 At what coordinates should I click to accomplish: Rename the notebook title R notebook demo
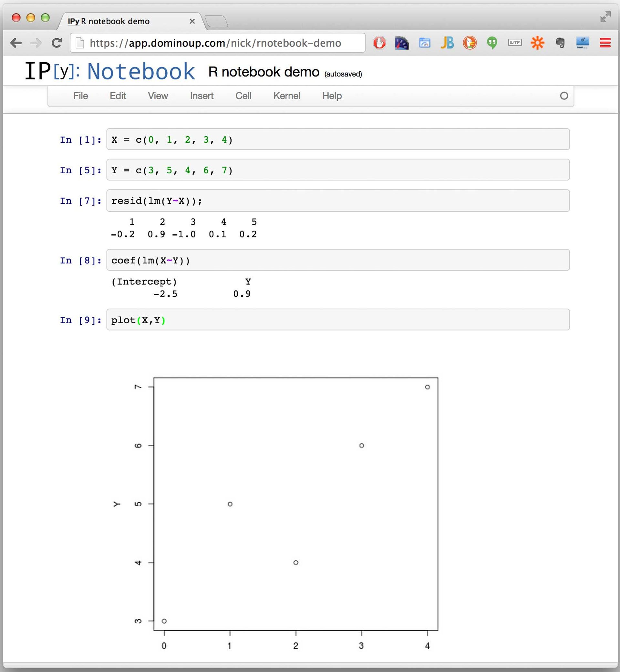264,72
